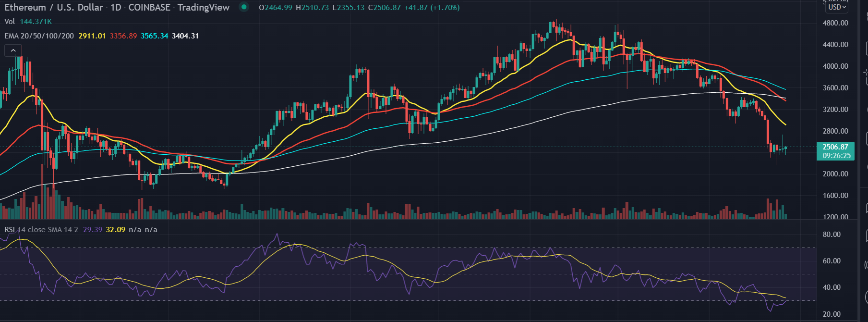Open the USD currency dropdown
This screenshot has width=868, height=322.
pos(837,7)
